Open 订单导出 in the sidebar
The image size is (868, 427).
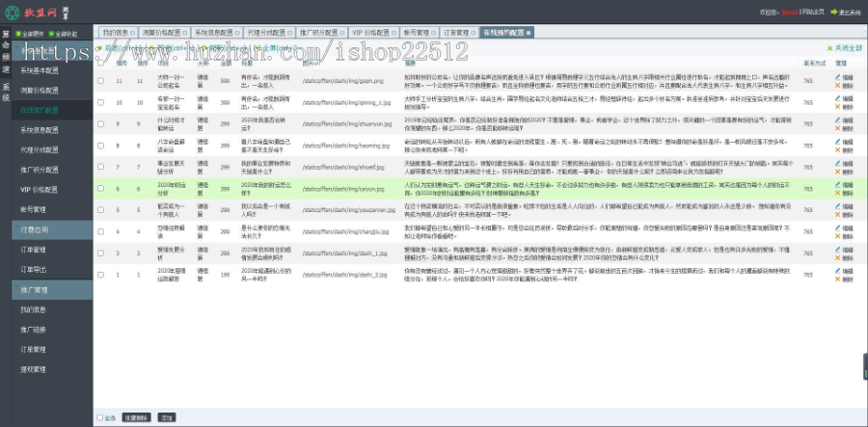[33, 269]
